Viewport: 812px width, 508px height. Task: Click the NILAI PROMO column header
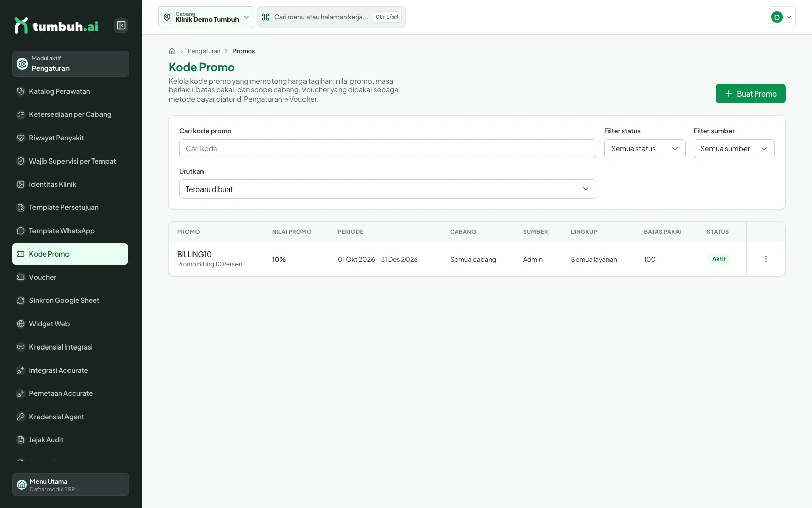tap(292, 232)
